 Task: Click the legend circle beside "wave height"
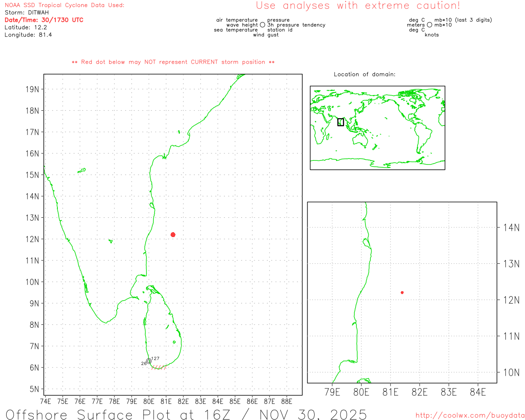click(262, 25)
